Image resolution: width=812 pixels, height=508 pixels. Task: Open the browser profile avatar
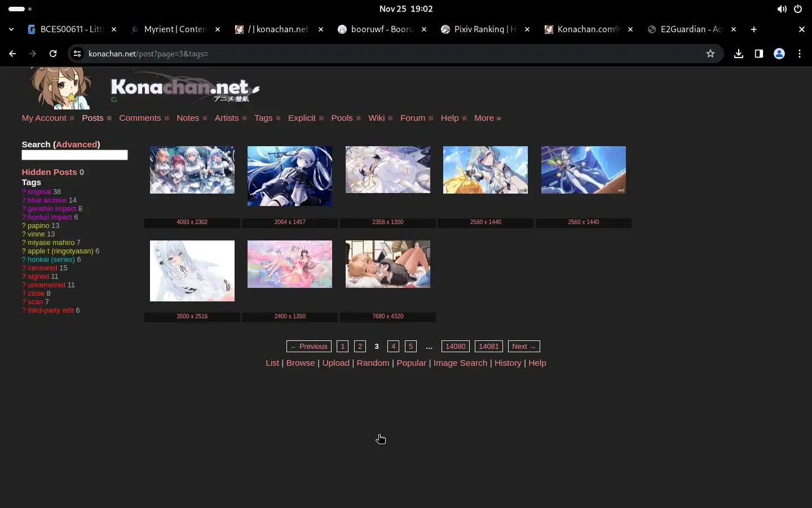click(x=779, y=54)
